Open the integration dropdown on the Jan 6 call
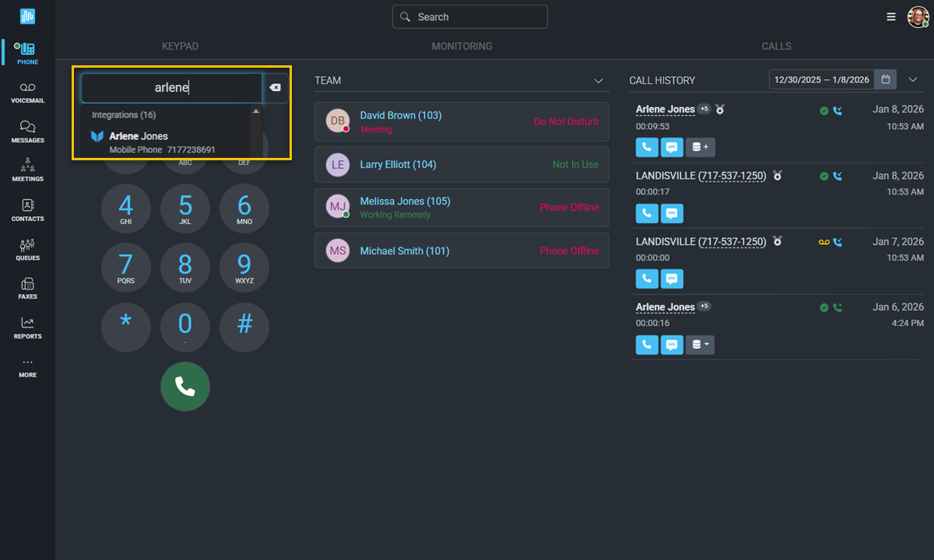 [700, 345]
